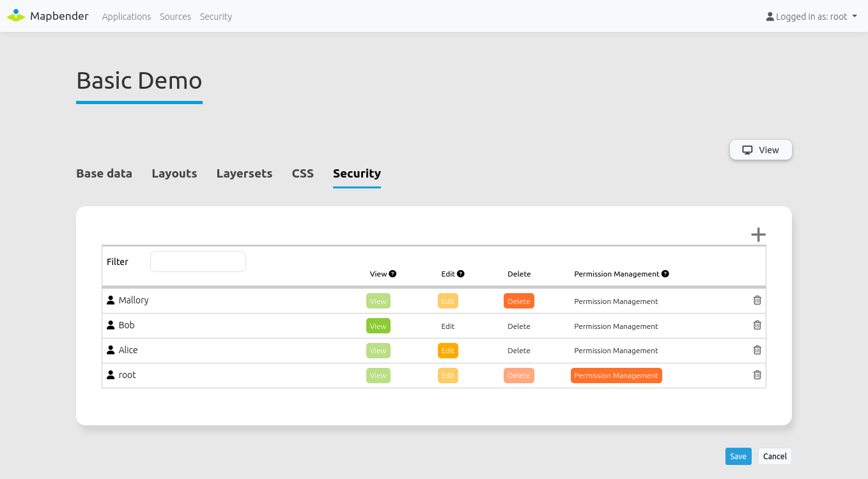The height and width of the screenshot is (479, 868).
Task: Open the 'Logged in as: root' dropdown
Action: point(811,17)
